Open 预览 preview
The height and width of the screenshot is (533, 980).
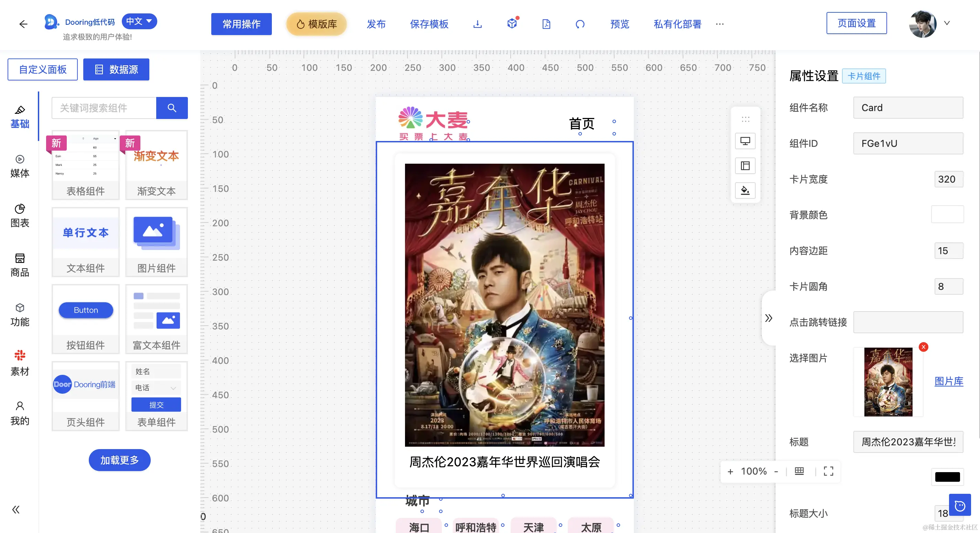point(619,24)
